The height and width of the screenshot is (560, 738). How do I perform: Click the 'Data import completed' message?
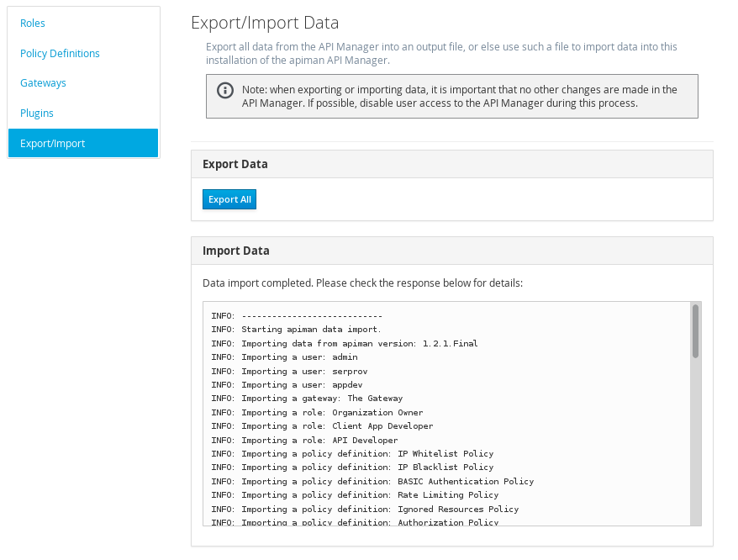[362, 283]
